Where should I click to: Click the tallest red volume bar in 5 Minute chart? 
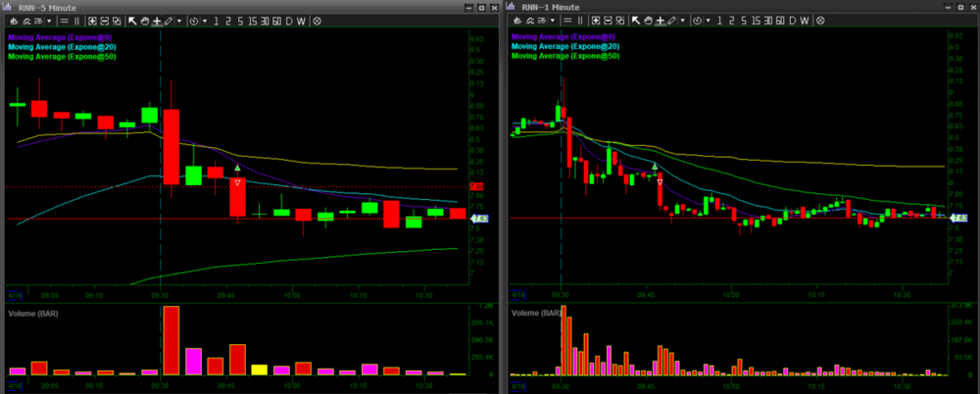(171, 340)
